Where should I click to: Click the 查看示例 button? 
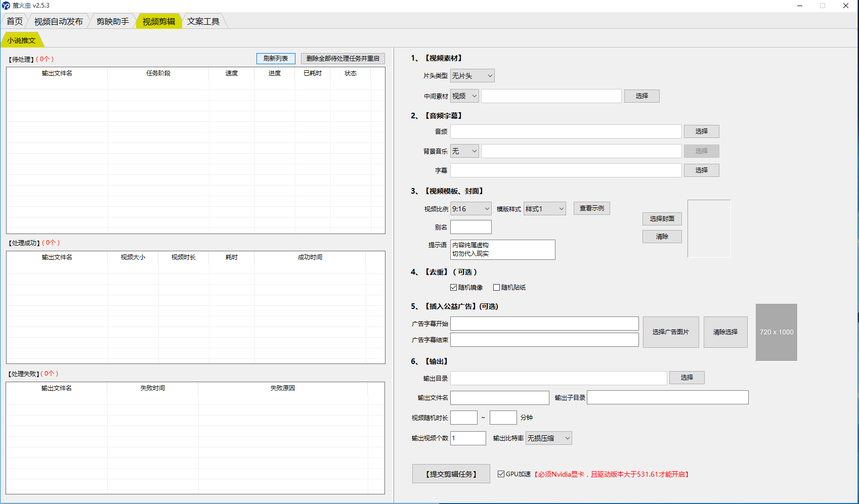pos(591,208)
